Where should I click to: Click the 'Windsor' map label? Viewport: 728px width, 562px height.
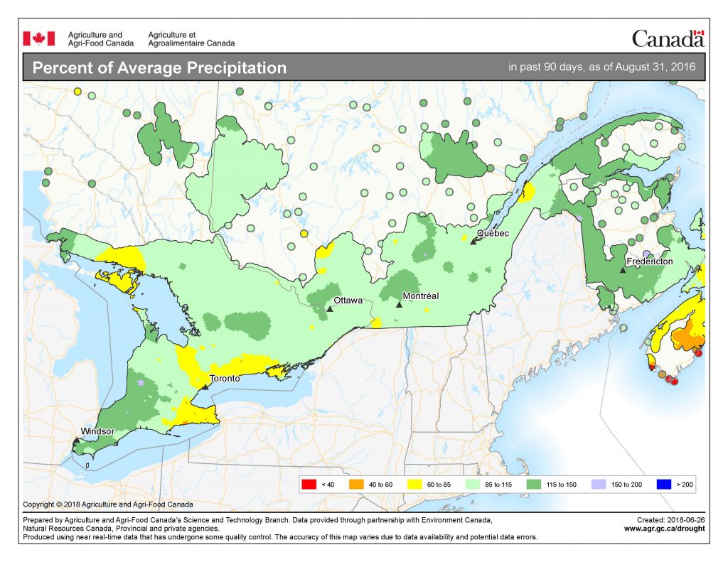click(97, 431)
